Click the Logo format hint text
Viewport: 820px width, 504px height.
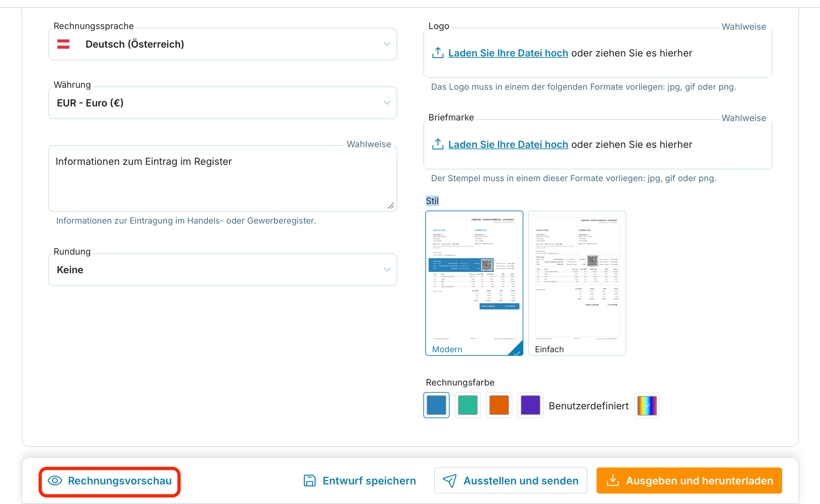tap(583, 87)
